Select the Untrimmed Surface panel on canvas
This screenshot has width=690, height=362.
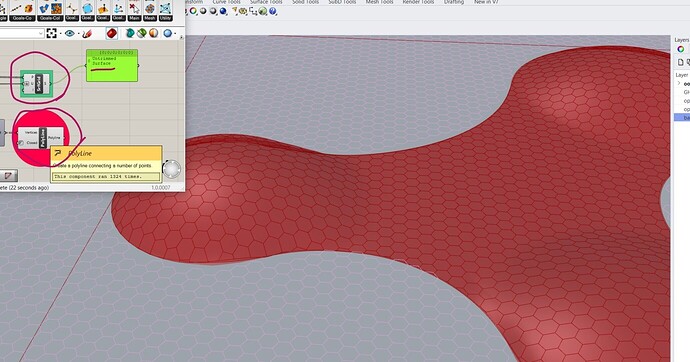(x=112, y=65)
